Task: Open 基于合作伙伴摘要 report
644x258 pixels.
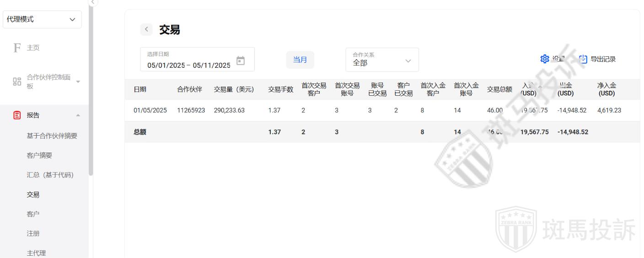Action: pos(52,136)
